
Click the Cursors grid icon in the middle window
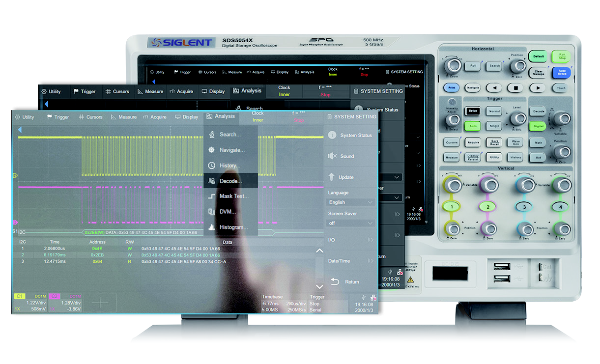coord(108,91)
